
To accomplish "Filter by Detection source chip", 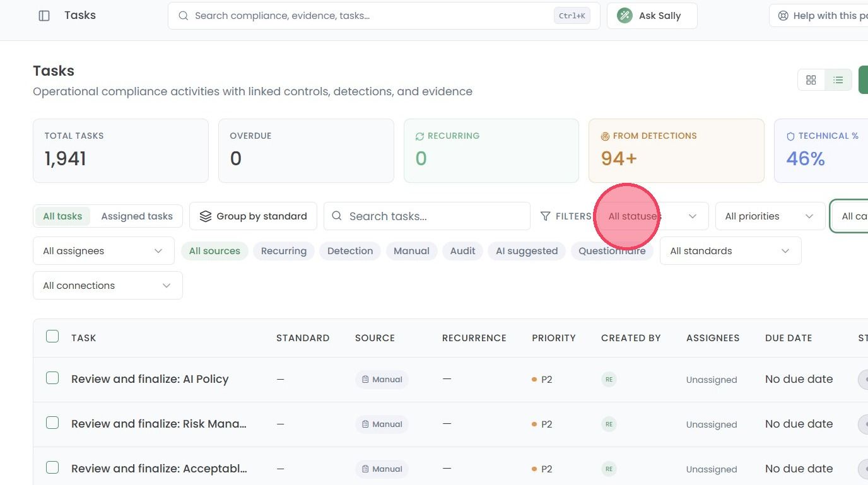I will pos(350,251).
